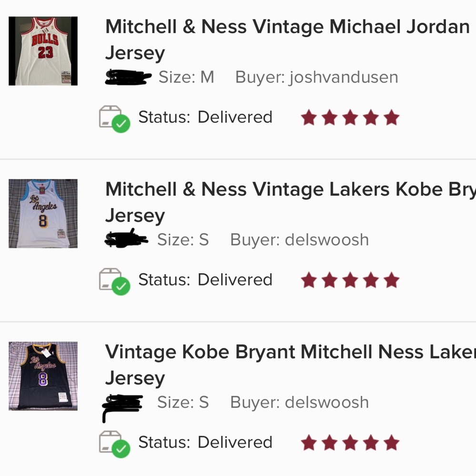Click the green checkmark package icon on bottom listing
The image size is (476, 476).
(x=114, y=444)
